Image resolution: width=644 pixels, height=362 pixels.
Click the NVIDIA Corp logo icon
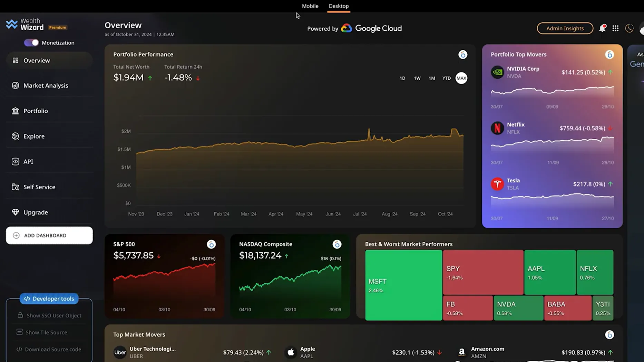point(497,72)
